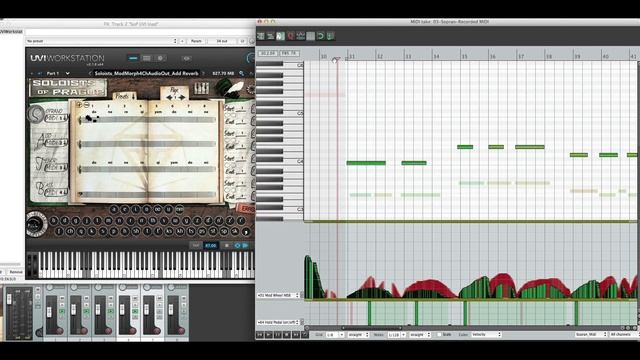The width and height of the screenshot is (640, 360).
Task: Turn to the next page with the right arrow
Action: coord(182,98)
